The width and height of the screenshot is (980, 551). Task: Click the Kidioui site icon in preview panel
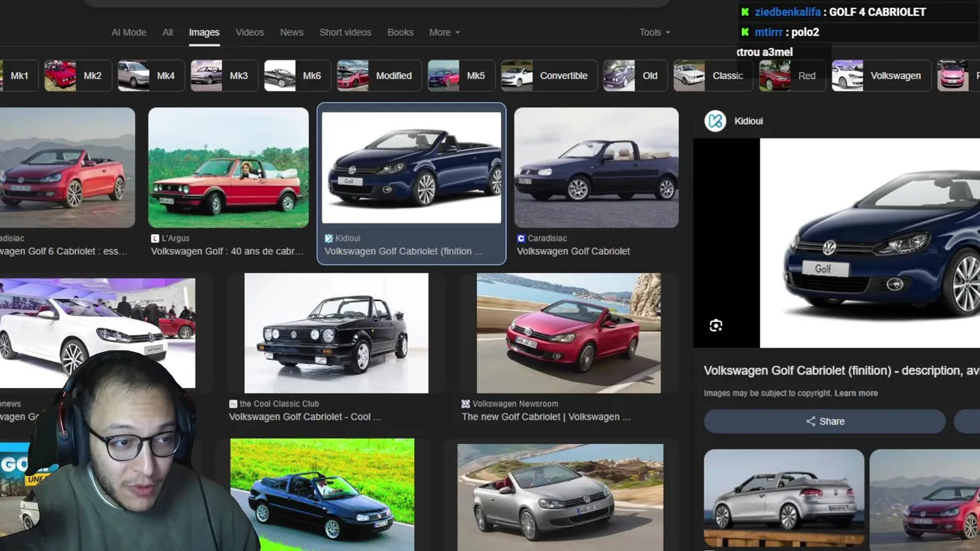coord(715,121)
